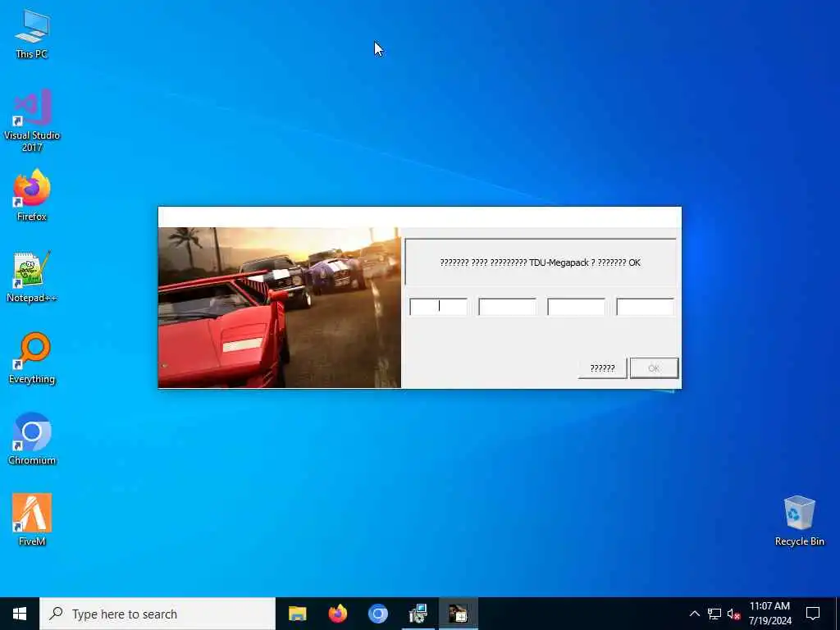
Task: Click the second serial key field
Action: tap(507, 307)
